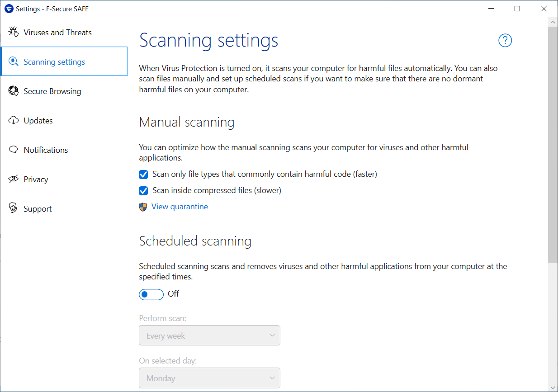Go to the Privacy settings page
This screenshot has width=558, height=392.
(x=36, y=179)
